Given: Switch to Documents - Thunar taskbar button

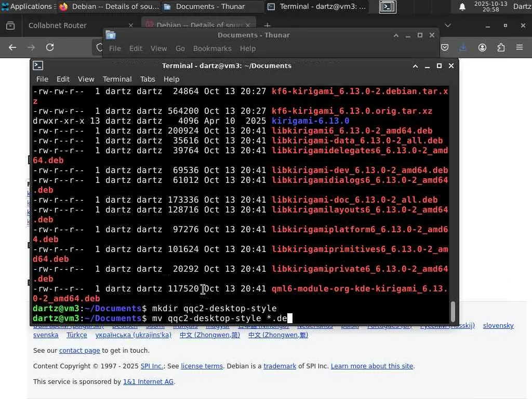Looking at the screenshot, I should pos(212,6).
